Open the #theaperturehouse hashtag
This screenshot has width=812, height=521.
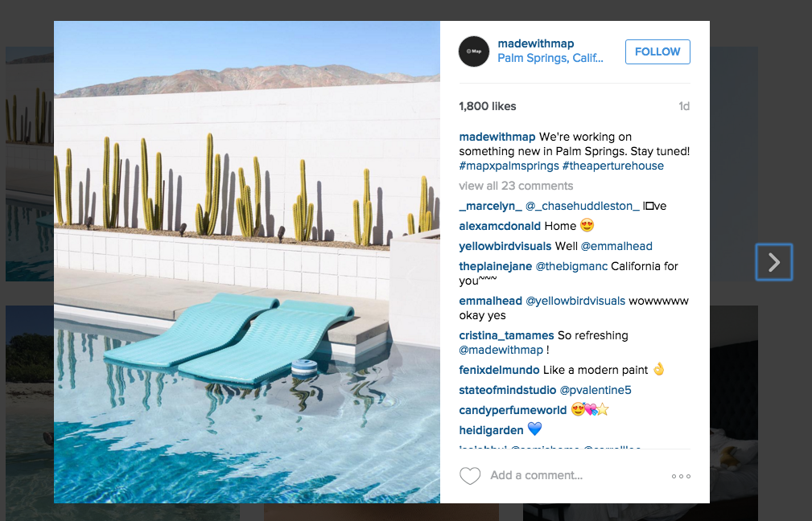pos(613,166)
